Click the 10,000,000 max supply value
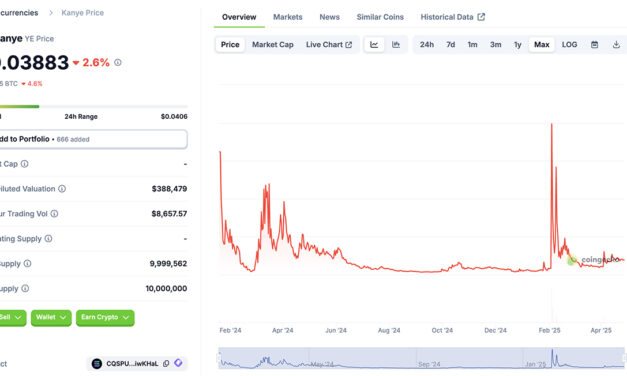Image resolution: width=627 pixels, height=376 pixels. coord(166,288)
